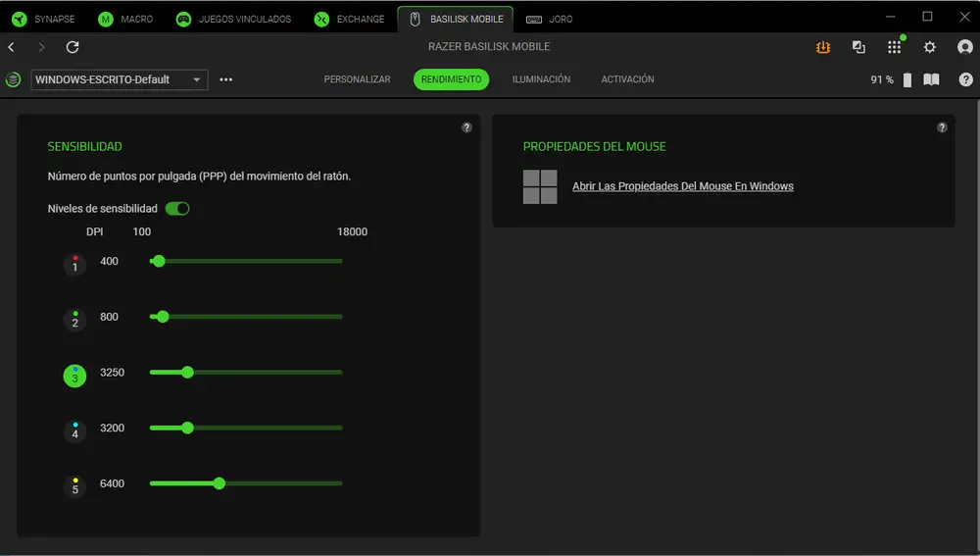
Task: Open the modules grid icon
Action: tap(895, 47)
